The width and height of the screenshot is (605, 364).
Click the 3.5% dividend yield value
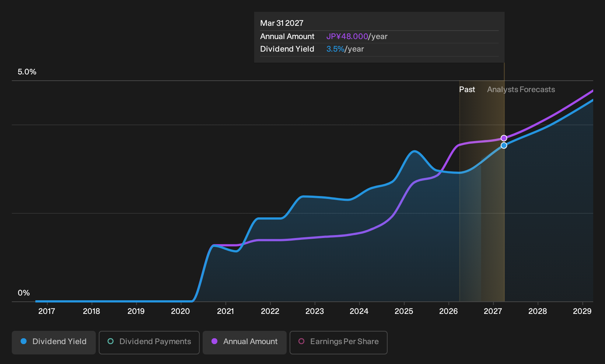(335, 49)
